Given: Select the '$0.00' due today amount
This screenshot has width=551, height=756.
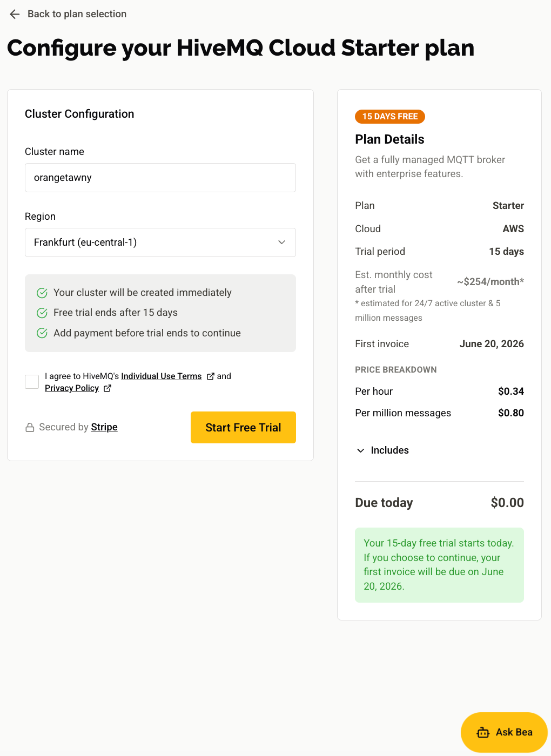Looking at the screenshot, I should pos(507,503).
